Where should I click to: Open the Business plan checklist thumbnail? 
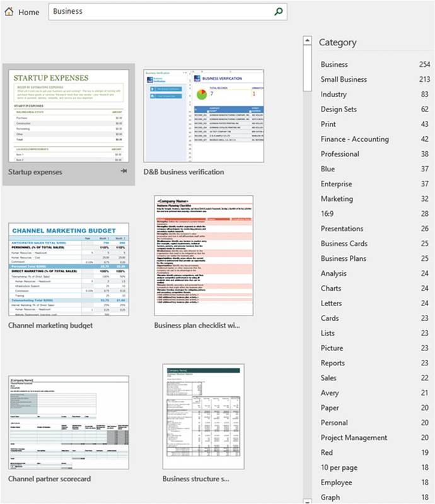[x=204, y=255]
